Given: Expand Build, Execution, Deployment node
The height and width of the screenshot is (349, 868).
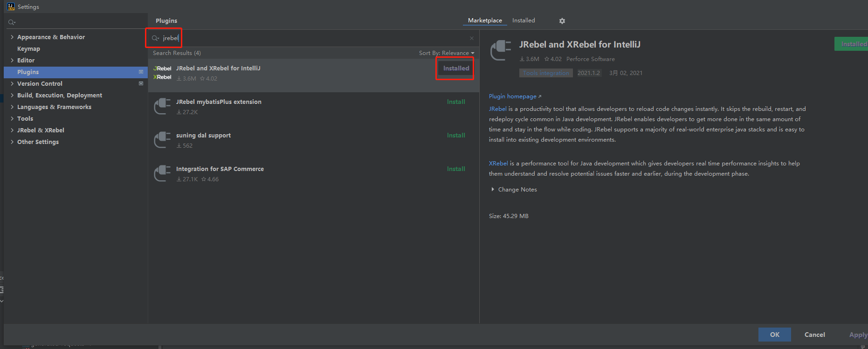Looking at the screenshot, I should pos(12,95).
